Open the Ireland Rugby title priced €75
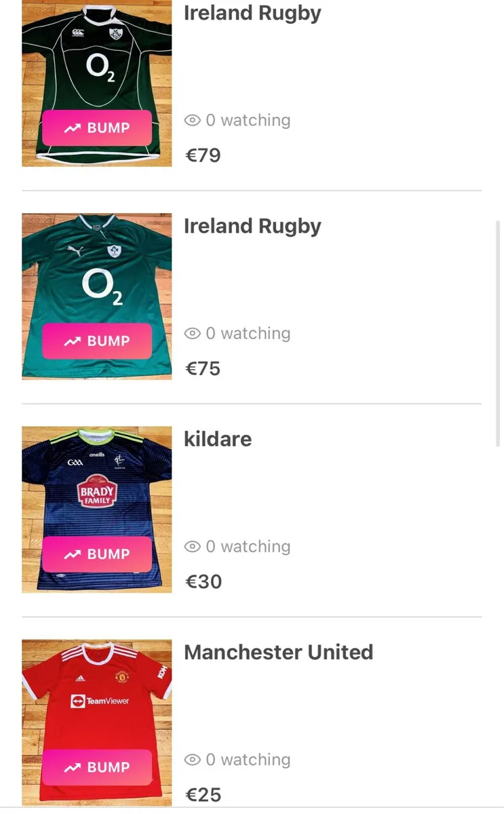This screenshot has width=504, height=814. point(252,226)
